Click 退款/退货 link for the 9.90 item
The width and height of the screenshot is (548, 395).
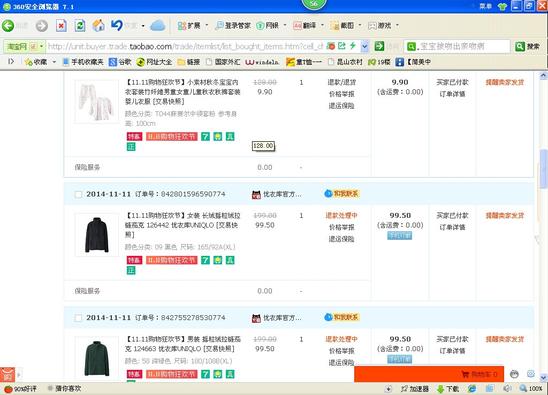tap(341, 82)
